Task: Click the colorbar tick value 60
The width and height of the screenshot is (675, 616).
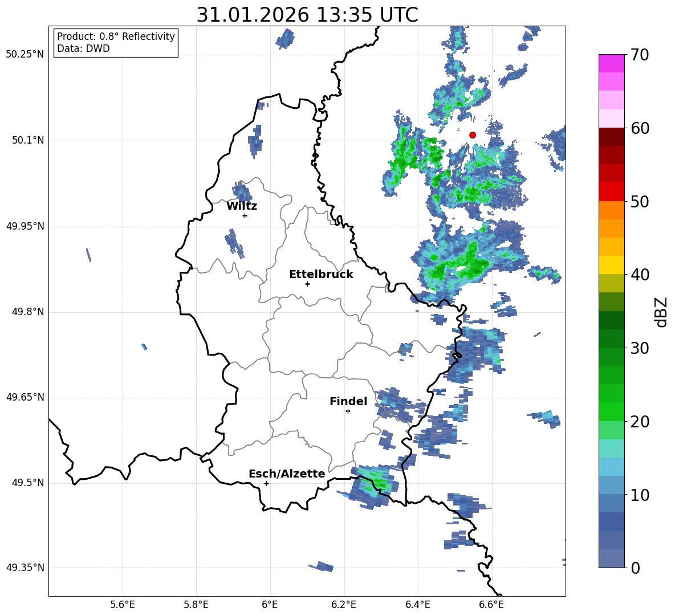Action: tap(640, 128)
